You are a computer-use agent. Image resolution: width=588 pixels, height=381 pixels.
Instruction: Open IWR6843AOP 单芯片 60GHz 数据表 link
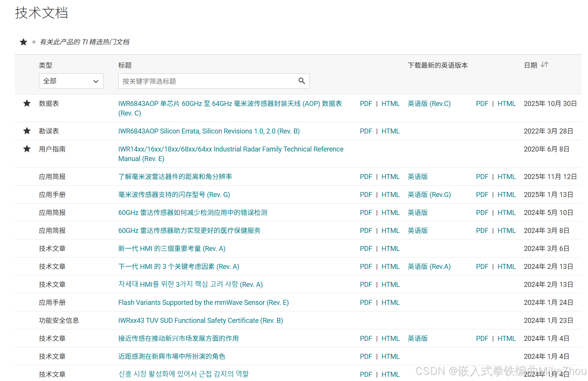point(230,108)
